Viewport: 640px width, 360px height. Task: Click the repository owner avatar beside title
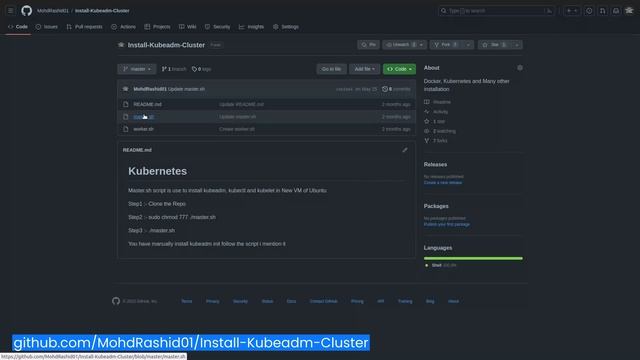[x=121, y=45]
